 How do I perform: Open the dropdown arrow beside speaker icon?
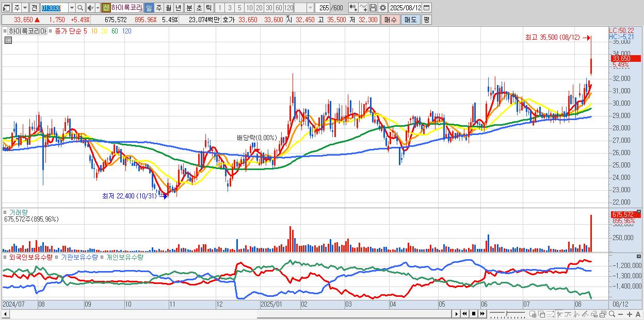click(x=98, y=8)
